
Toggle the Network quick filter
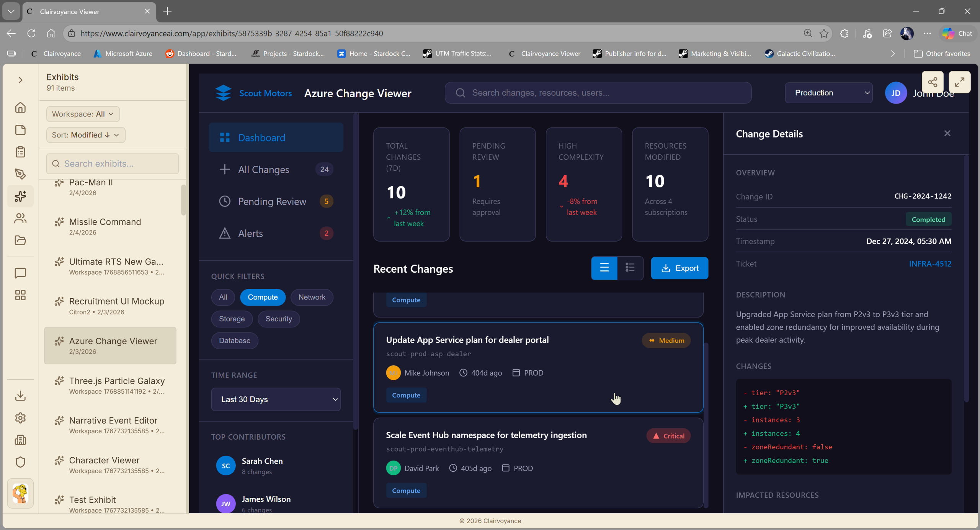tap(312, 297)
